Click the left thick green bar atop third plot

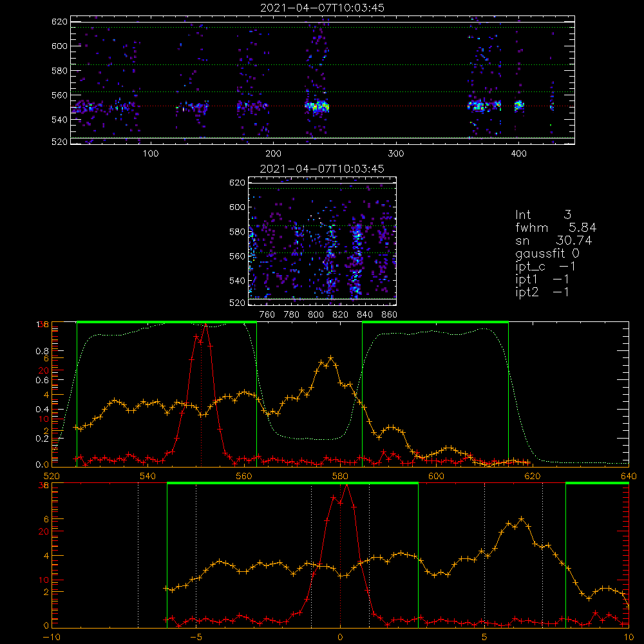pyautogui.click(x=167, y=323)
